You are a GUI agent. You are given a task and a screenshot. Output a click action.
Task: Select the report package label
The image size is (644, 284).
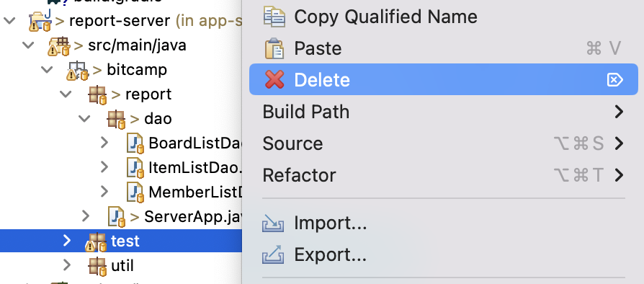click(148, 94)
